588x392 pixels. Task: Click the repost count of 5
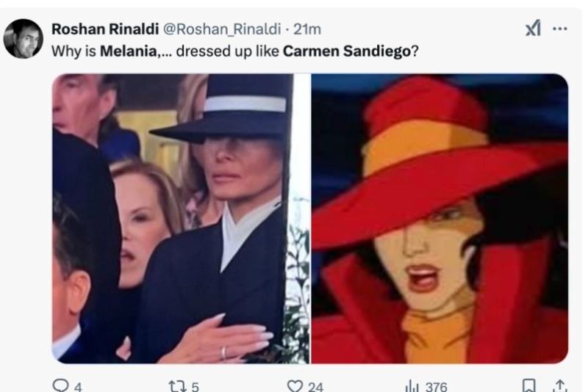[x=195, y=386]
